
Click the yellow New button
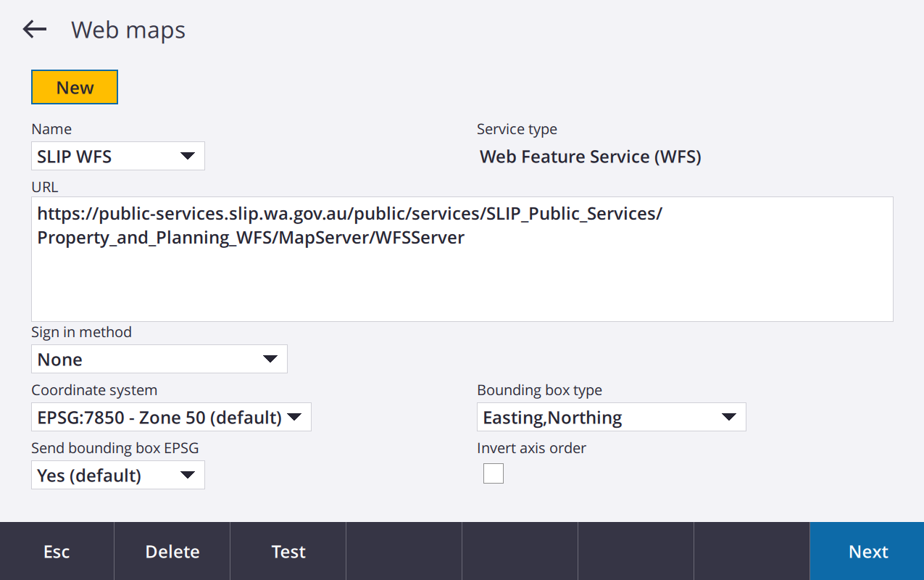pos(75,87)
